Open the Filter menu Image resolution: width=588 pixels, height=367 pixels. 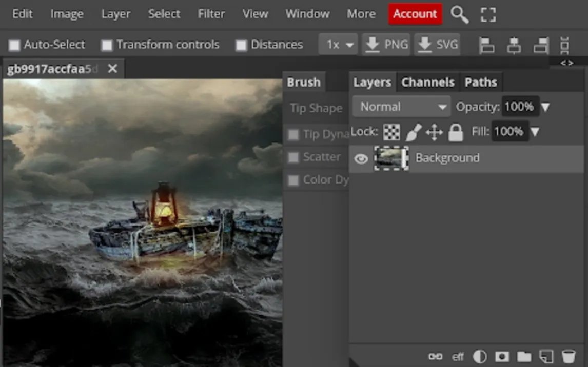(211, 14)
